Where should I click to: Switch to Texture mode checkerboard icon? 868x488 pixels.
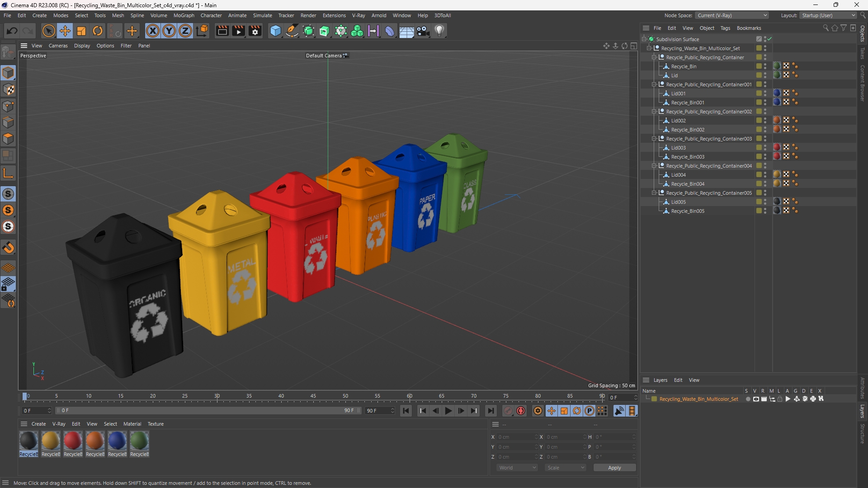click(9, 89)
